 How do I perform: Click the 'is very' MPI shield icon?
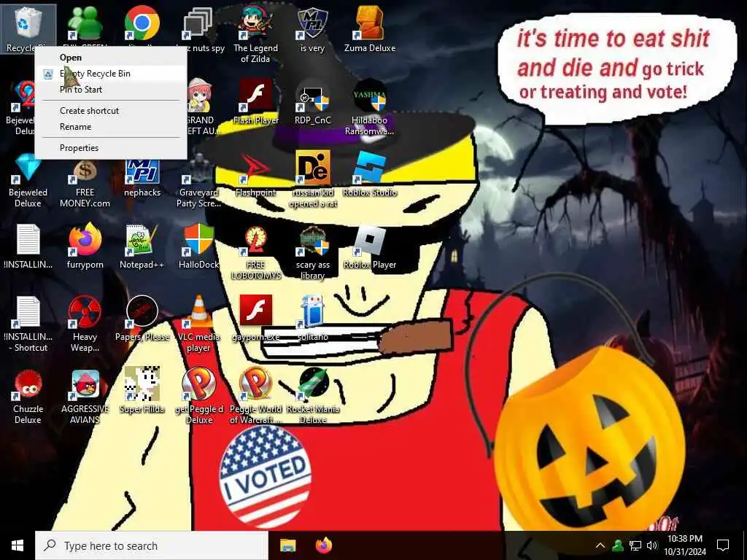point(312,23)
